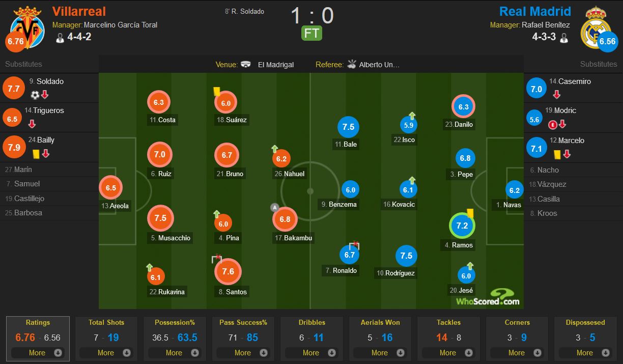Click the green FT status badge
The width and height of the screenshot is (623, 364).
click(312, 33)
